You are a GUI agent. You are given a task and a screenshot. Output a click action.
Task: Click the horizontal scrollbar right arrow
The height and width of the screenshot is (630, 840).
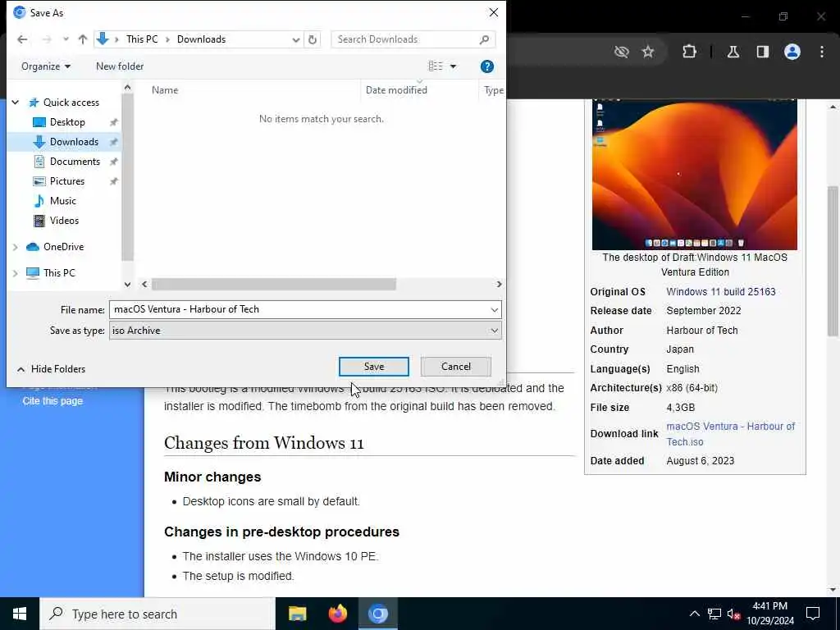click(x=499, y=284)
